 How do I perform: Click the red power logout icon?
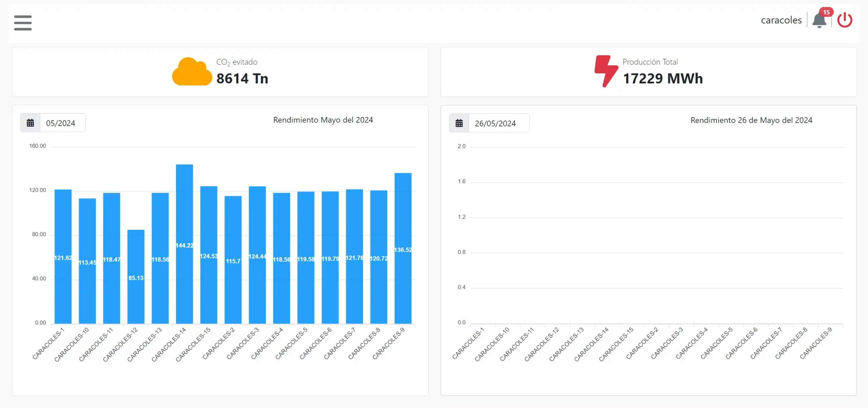845,20
